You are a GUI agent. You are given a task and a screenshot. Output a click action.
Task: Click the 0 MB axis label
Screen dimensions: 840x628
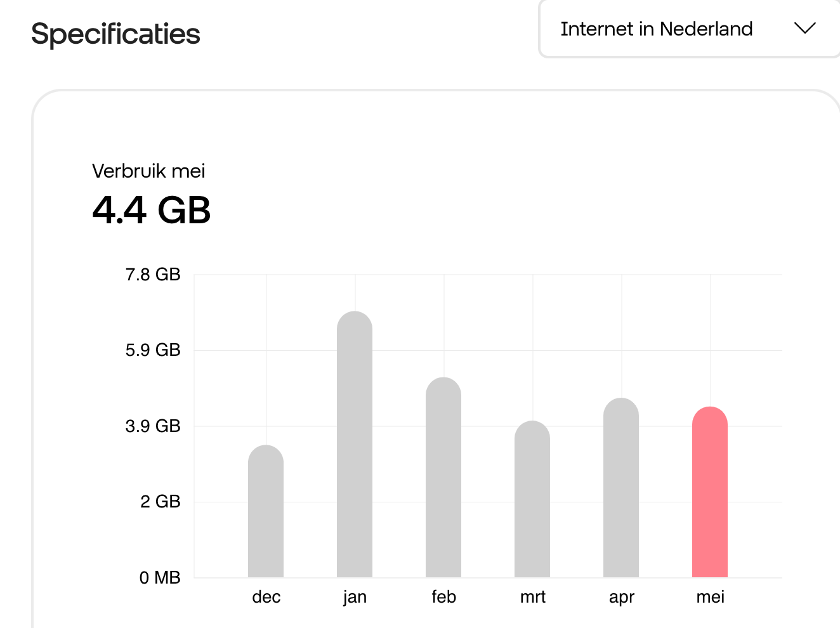[x=160, y=578]
